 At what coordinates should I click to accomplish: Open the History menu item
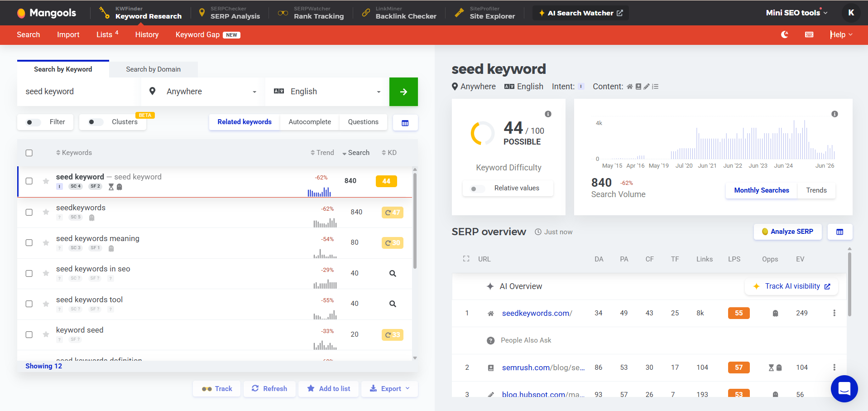(x=147, y=34)
